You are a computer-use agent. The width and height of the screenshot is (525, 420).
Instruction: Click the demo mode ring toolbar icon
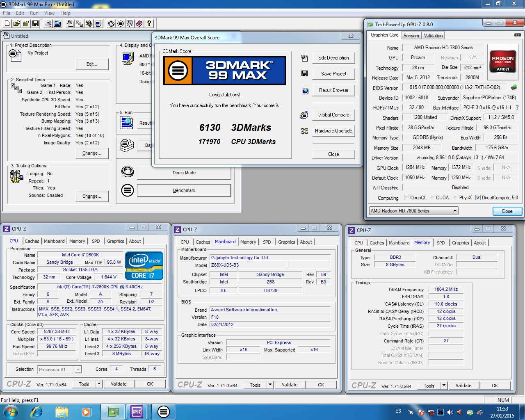[111, 23]
